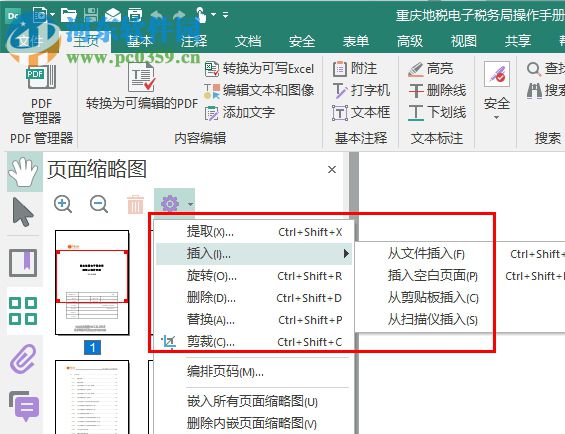Select 转换为可写Excel option

259,68
